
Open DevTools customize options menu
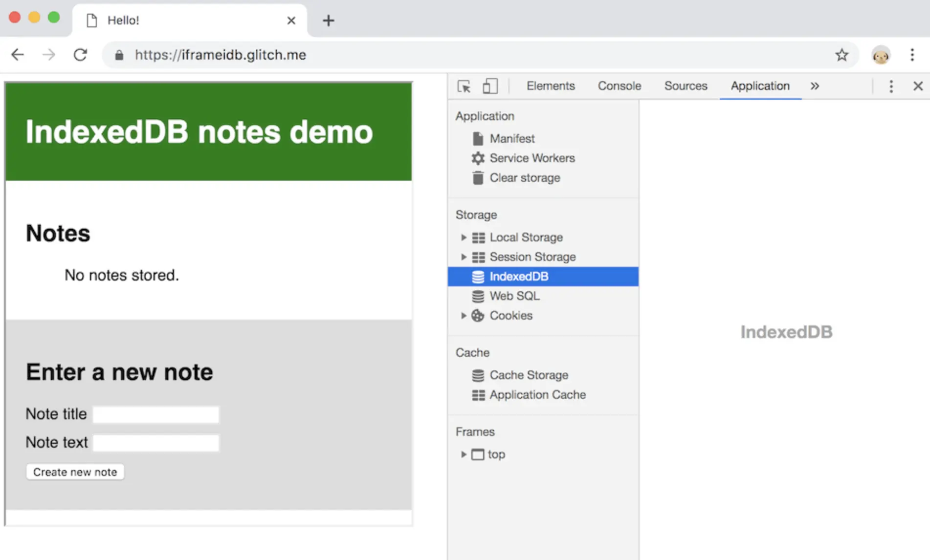tap(891, 86)
